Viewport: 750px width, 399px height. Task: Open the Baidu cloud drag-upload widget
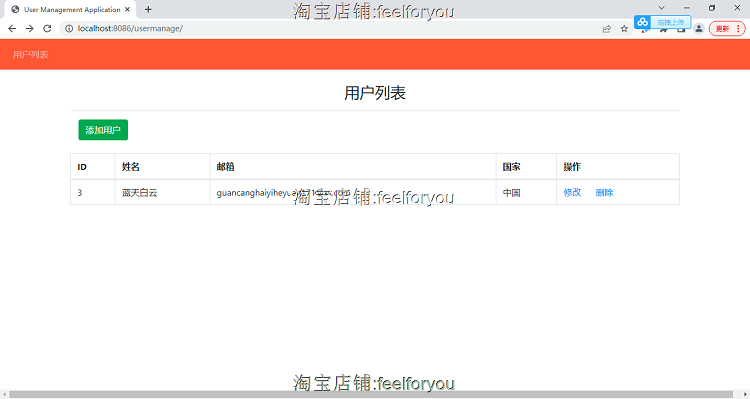[x=662, y=22]
